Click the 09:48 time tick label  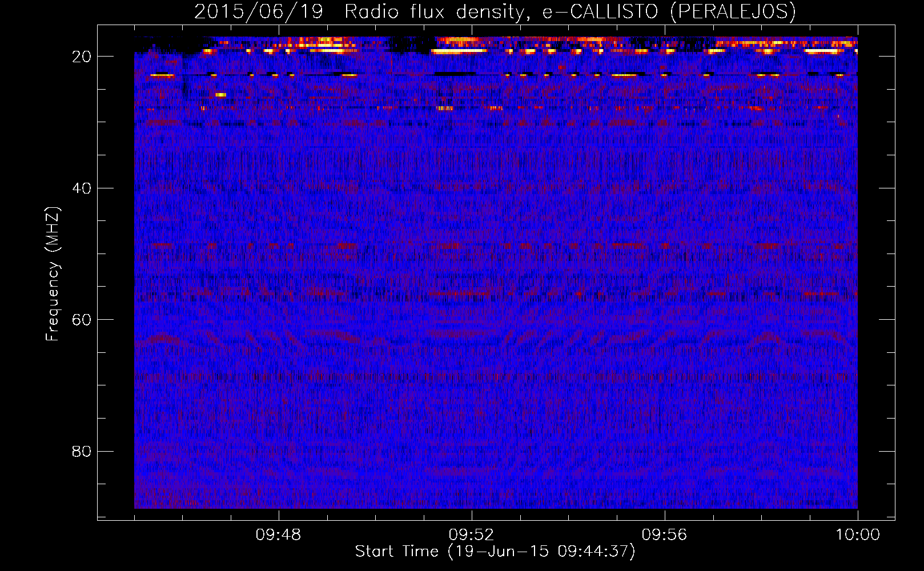coord(279,535)
